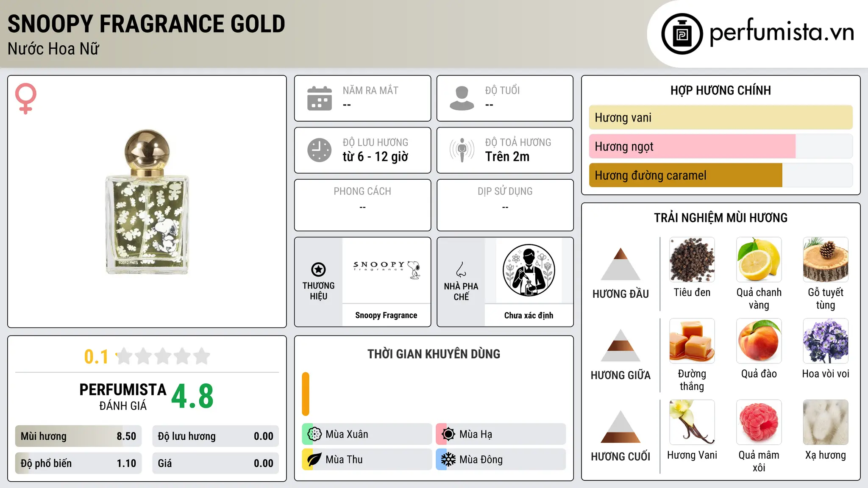This screenshot has width=868, height=488.
Task: Click the perfumer illustration above Chưa xác định
Action: [x=529, y=270]
